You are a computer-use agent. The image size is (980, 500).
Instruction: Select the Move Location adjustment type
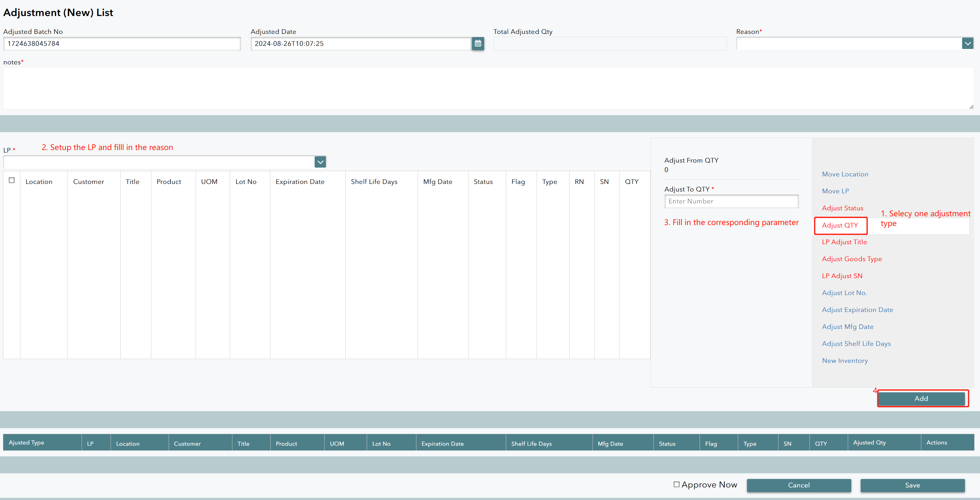[845, 174]
